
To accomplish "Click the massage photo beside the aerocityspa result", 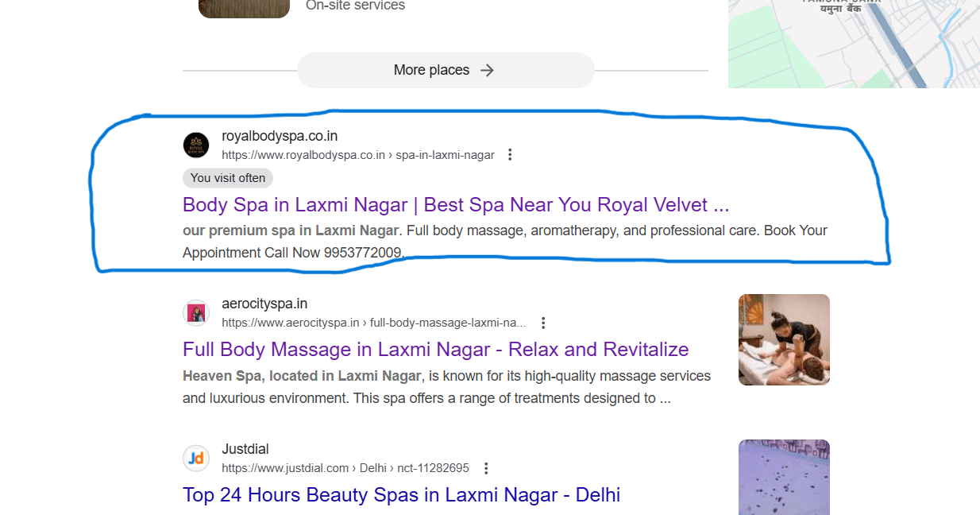I will pos(784,339).
